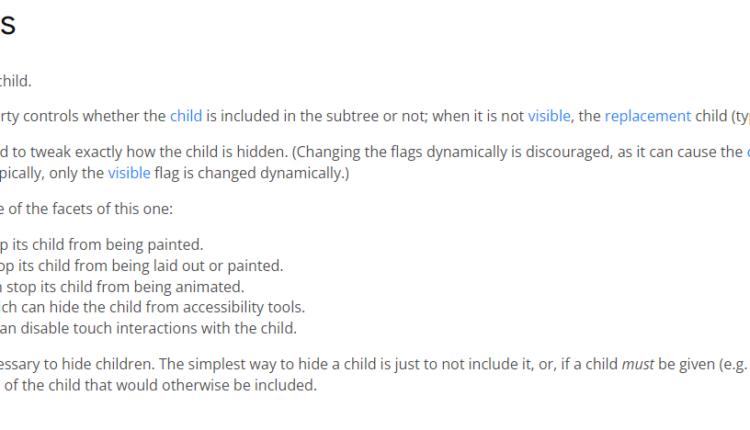Click the "of the facets of this one:" line
750x430 pixels.
[88, 209]
